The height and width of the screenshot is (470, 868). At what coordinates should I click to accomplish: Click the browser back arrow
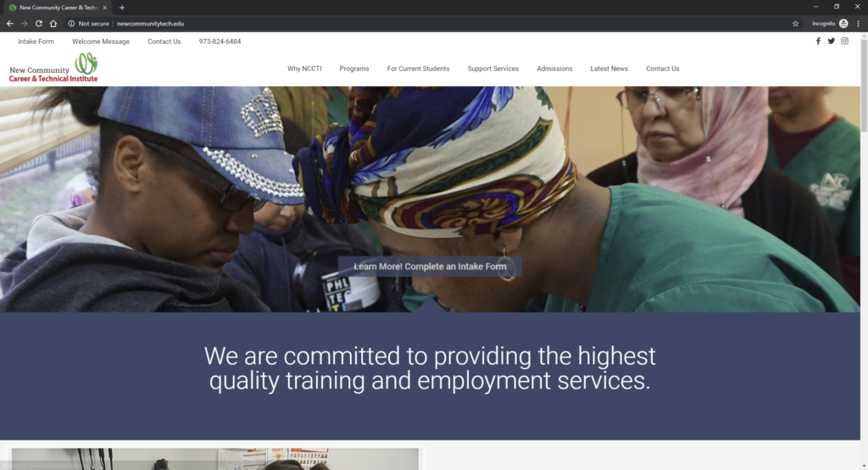(10, 24)
